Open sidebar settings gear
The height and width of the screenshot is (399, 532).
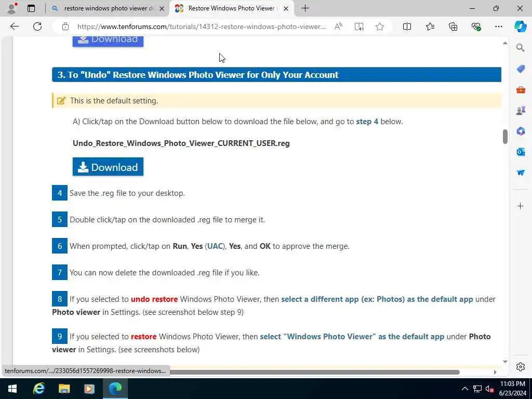pyautogui.click(x=521, y=367)
